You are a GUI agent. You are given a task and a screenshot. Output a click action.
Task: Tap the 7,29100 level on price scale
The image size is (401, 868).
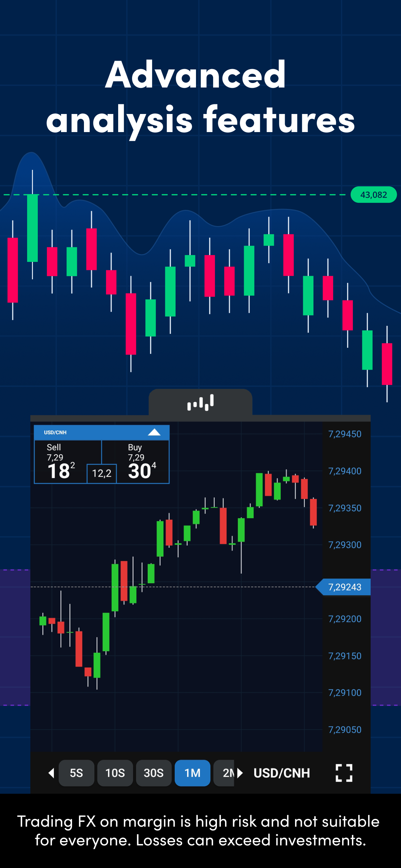point(344,692)
